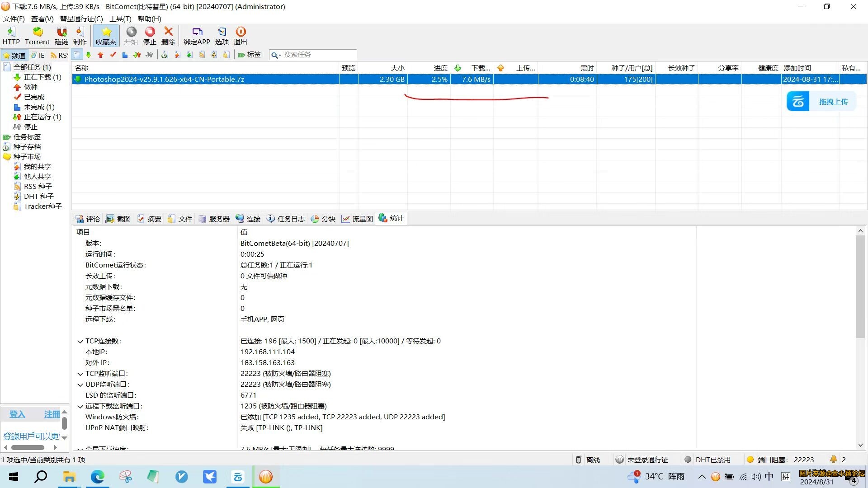Image resolution: width=868 pixels, height=488 pixels.
Task: Collapse the 远程下载监听端口 row chevron
Action: (x=80, y=407)
